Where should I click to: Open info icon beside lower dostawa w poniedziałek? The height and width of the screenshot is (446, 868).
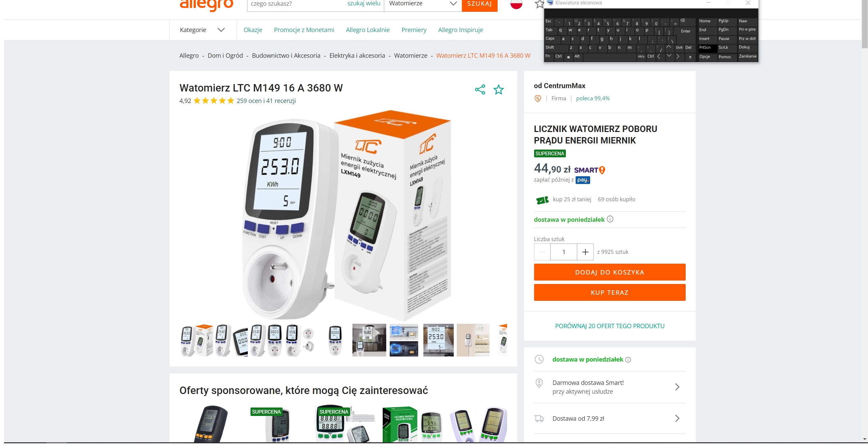coord(628,360)
